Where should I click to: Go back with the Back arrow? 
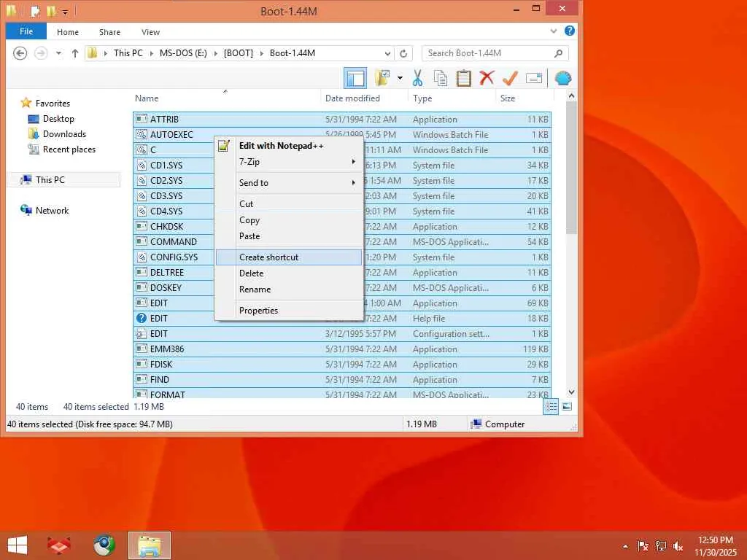(20, 53)
